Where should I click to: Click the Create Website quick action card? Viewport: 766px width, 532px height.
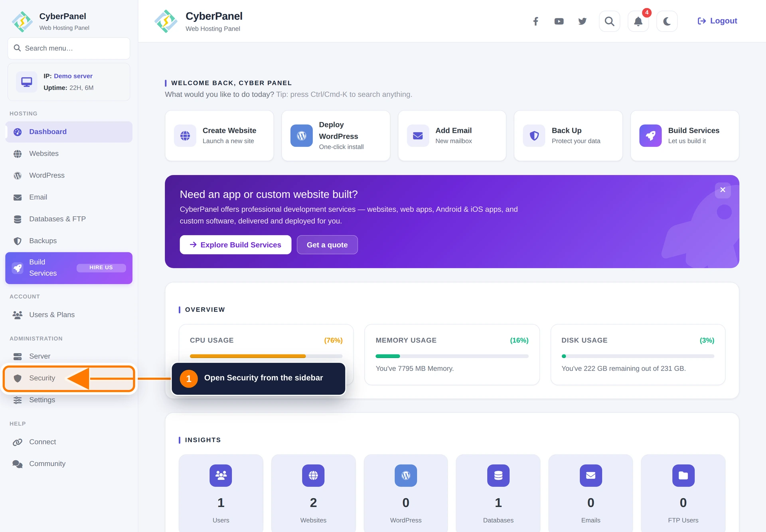(x=219, y=136)
